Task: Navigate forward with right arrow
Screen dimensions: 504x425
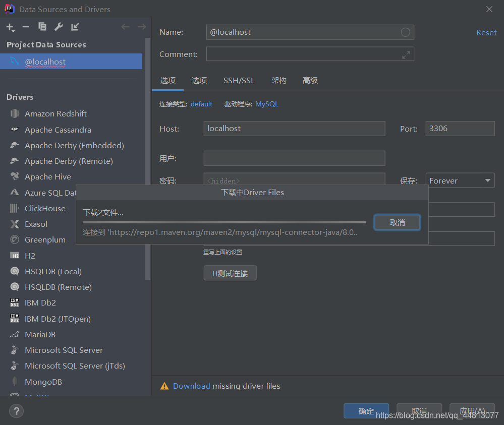Action: pyautogui.click(x=142, y=27)
